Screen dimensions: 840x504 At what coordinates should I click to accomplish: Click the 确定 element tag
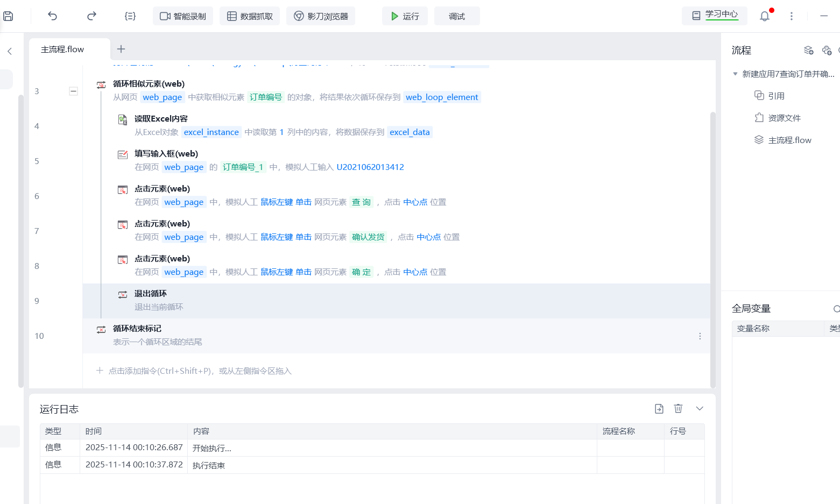pos(362,272)
